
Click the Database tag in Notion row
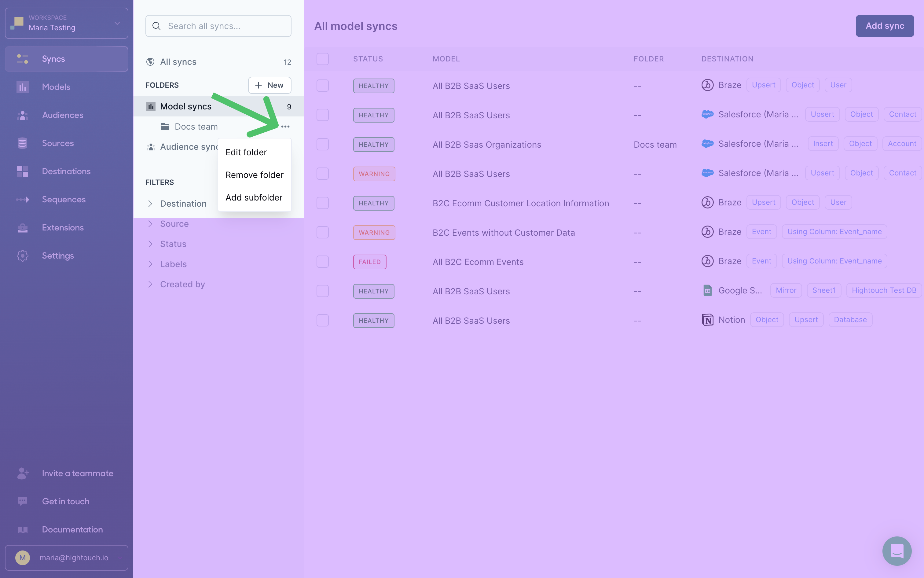[x=850, y=320]
